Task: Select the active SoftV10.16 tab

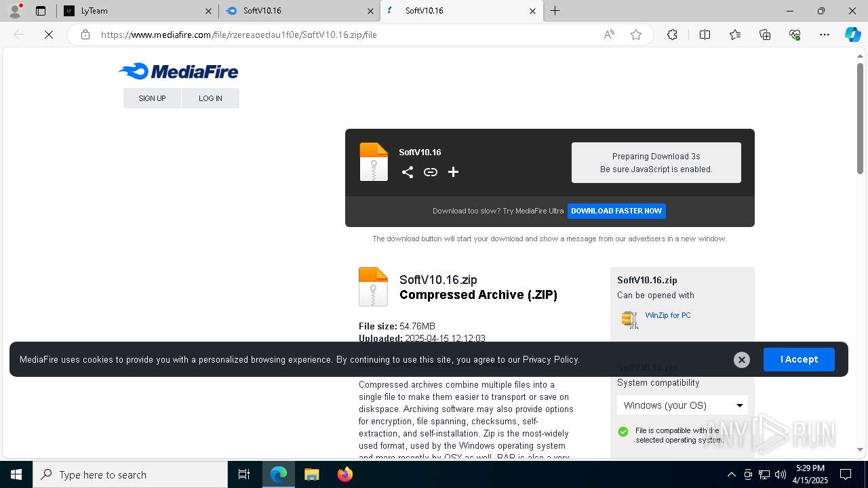Action: click(x=461, y=11)
